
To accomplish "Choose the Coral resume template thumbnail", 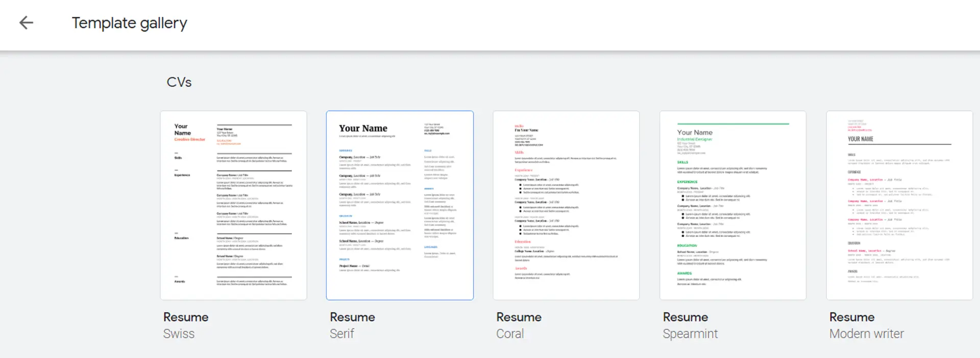I will click(566, 205).
